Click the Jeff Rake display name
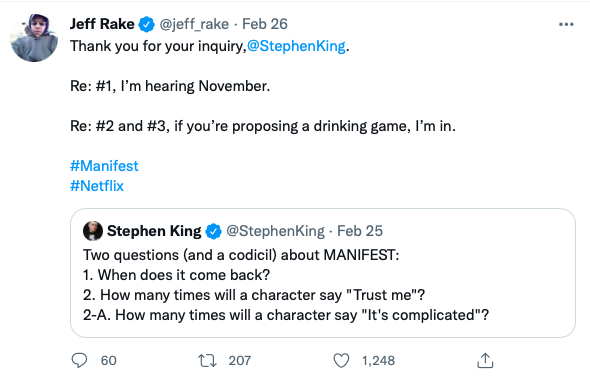Screen dimensions: 590x379 click(x=102, y=24)
